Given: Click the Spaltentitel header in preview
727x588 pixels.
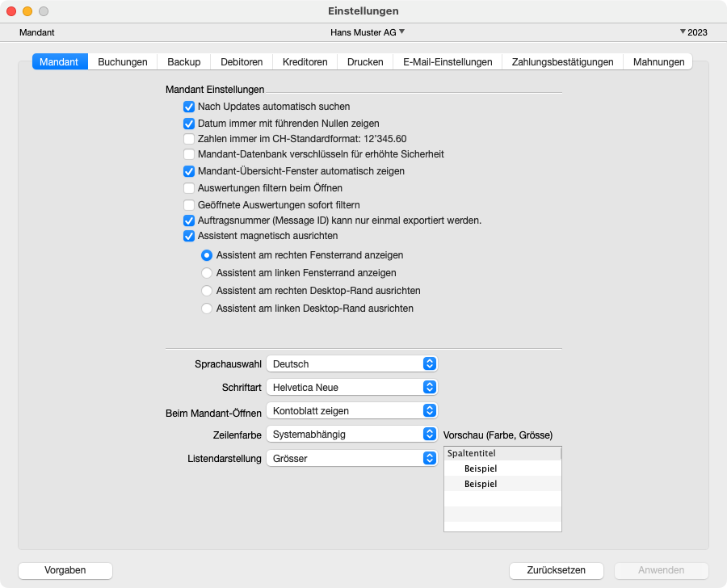Looking at the screenshot, I should click(502, 454).
